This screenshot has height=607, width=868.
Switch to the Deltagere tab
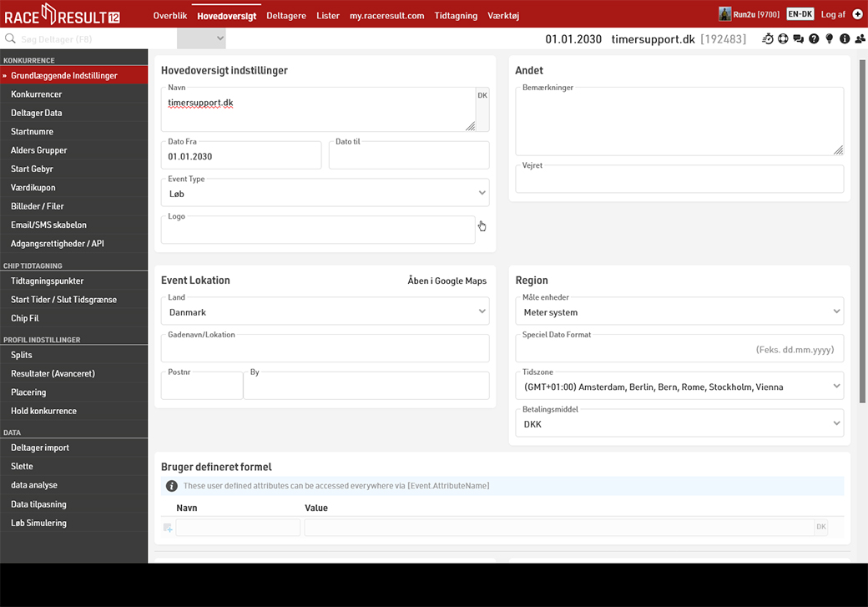pos(286,15)
